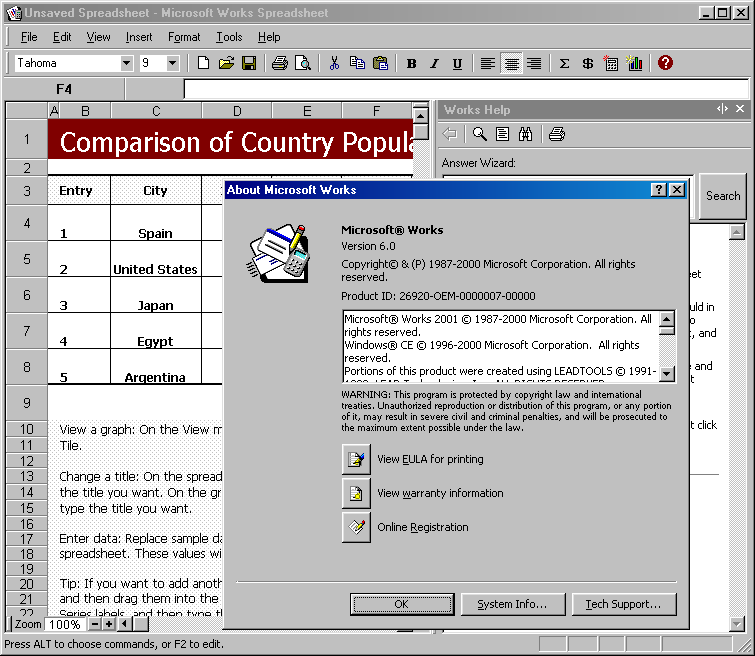Screen dimensions: 755x656
Task: Open the Edit menu
Action: click(x=62, y=37)
